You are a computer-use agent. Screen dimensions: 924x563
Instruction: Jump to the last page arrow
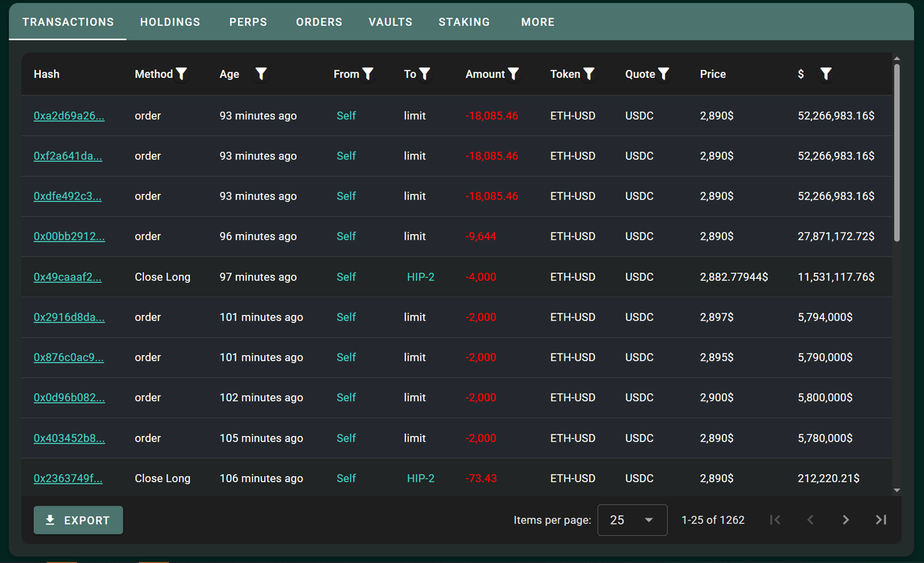881,520
